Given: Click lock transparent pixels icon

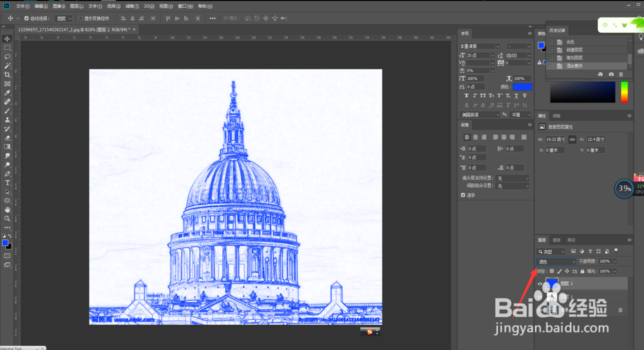Looking at the screenshot, I should 552,272.
